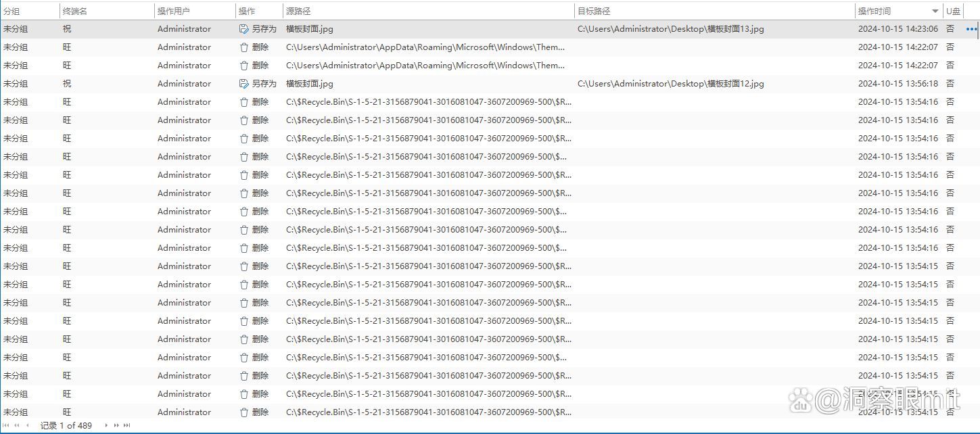Jump back one page of records
Screen dimensions: 980x434
(17, 425)
